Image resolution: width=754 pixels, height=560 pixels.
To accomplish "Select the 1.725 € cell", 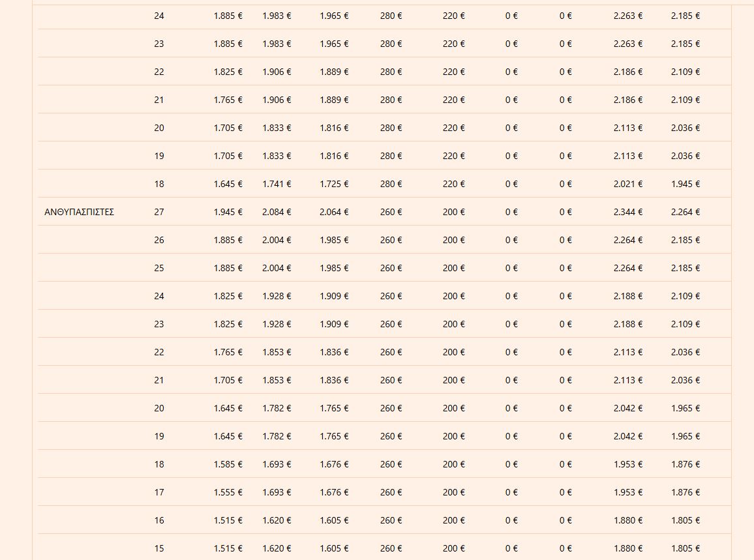I will point(334,184).
